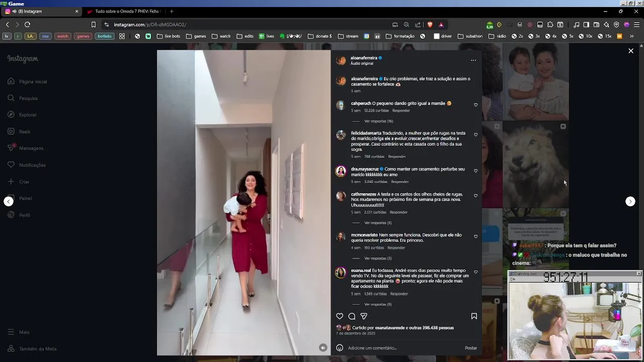Go to next post arrow
Image resolution: width=644 pixels, height=362 pixels.
coord(630,201)
